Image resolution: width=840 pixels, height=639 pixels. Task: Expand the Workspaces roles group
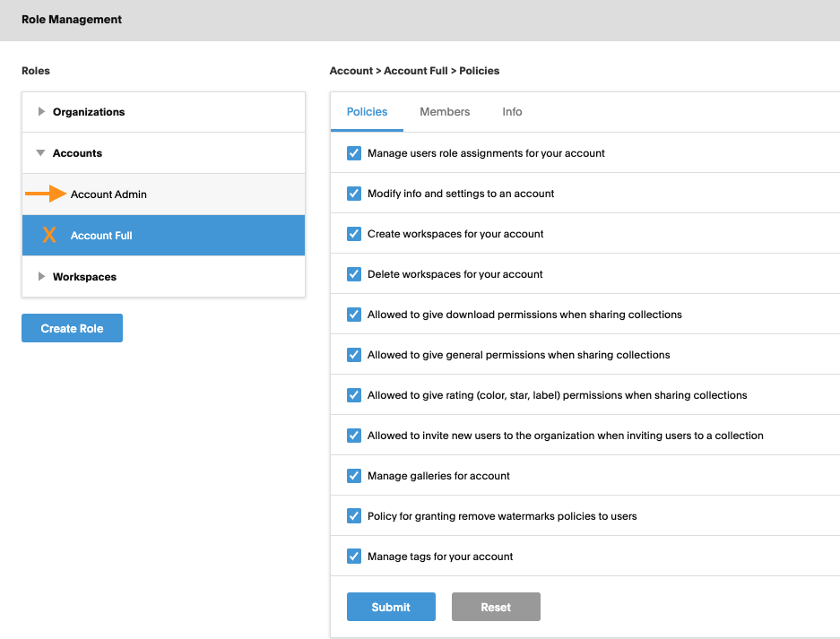pos(163,277)
